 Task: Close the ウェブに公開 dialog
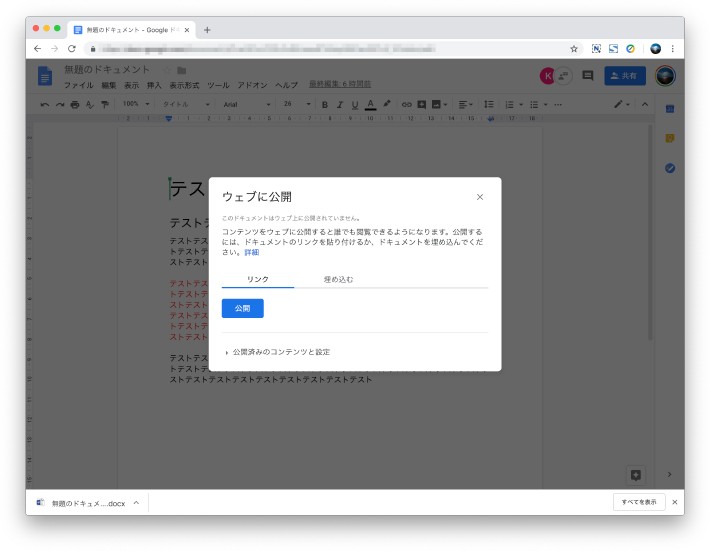click(480, 197)
